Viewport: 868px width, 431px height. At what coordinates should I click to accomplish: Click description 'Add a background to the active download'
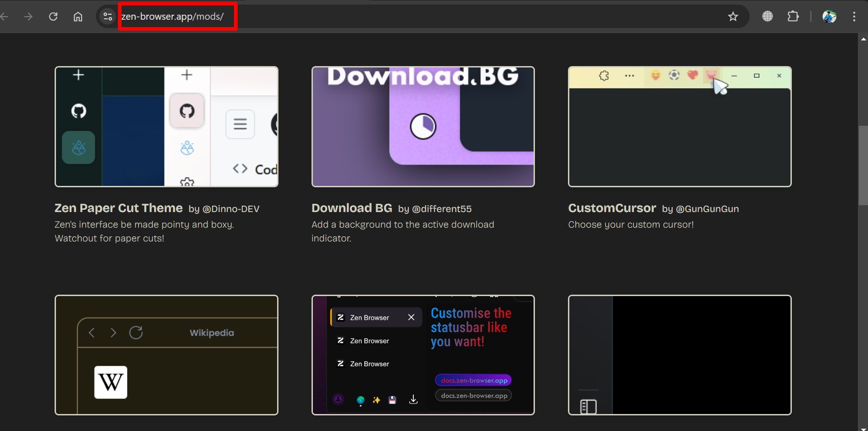coord(403,224)
